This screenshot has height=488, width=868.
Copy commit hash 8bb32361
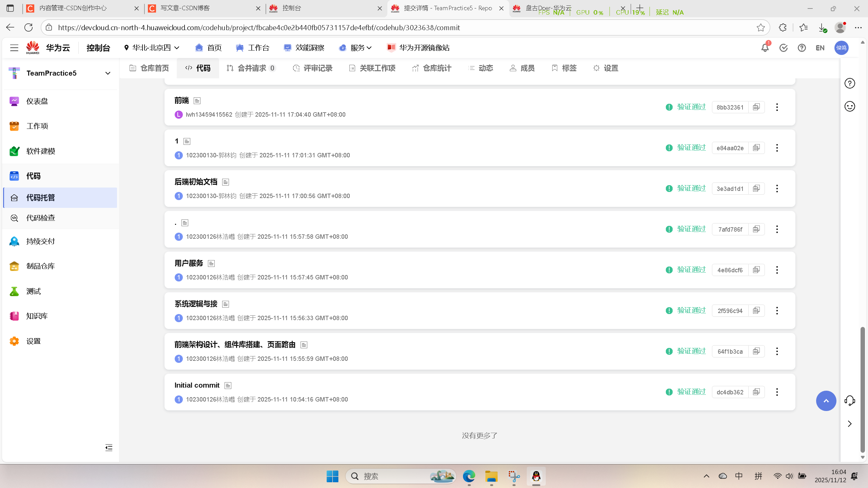coord(756,107)
